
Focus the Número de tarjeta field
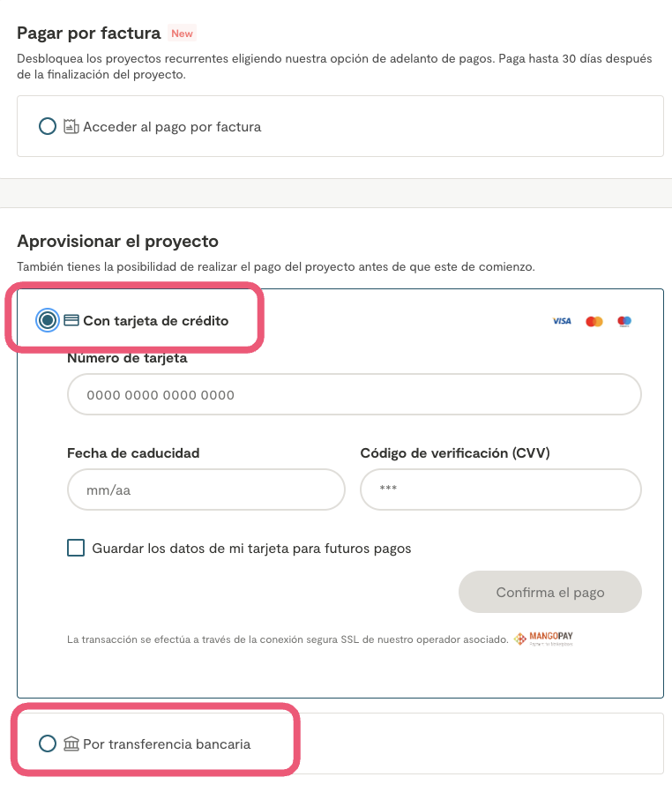pyautogui.click(x=354, y=394)
